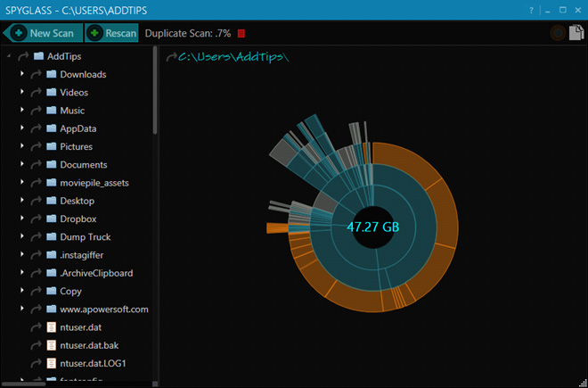Select the ntuser.dat.bak file

point(89,345)
